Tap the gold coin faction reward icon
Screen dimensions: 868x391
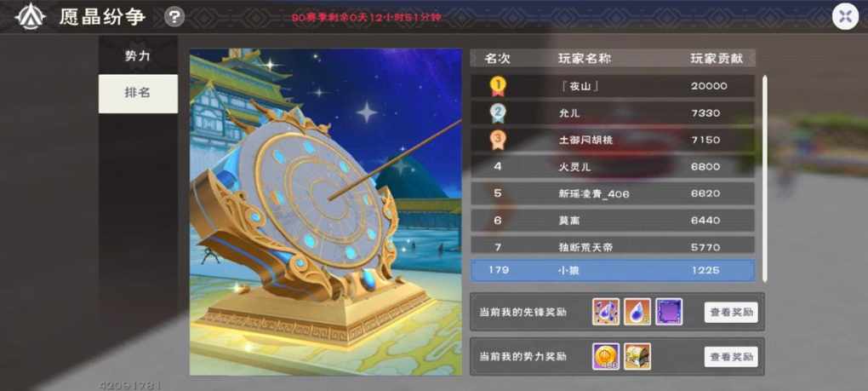pos(606,357)
